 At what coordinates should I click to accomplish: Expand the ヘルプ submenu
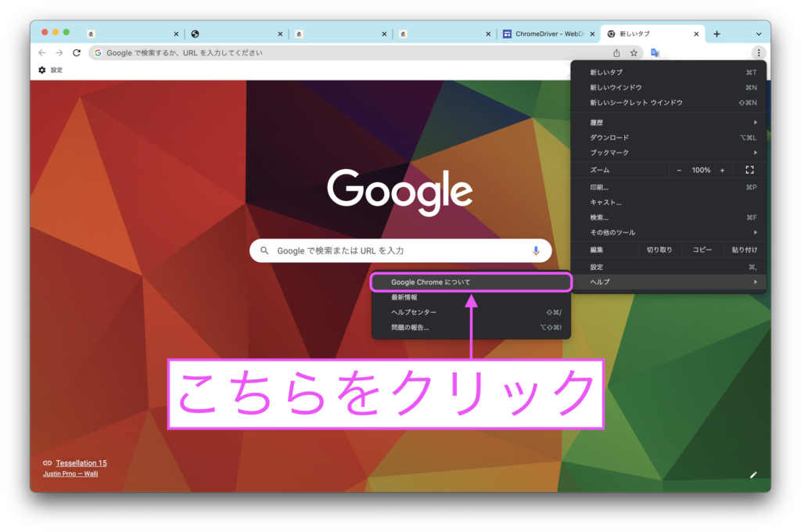click(669, 282)
